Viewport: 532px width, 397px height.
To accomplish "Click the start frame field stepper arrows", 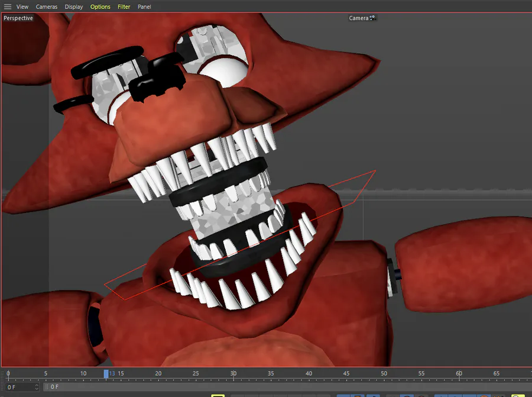I will coord(36,387).
